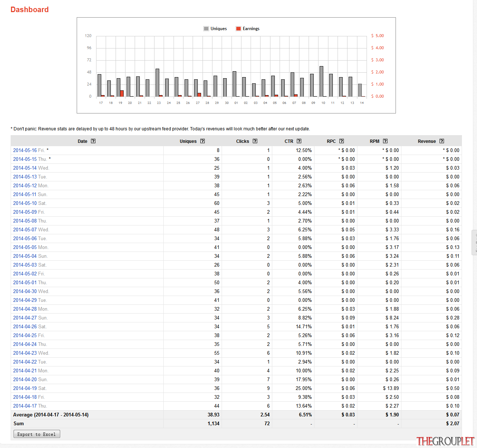Click the Dashboard page heading

tap(30, 10)
